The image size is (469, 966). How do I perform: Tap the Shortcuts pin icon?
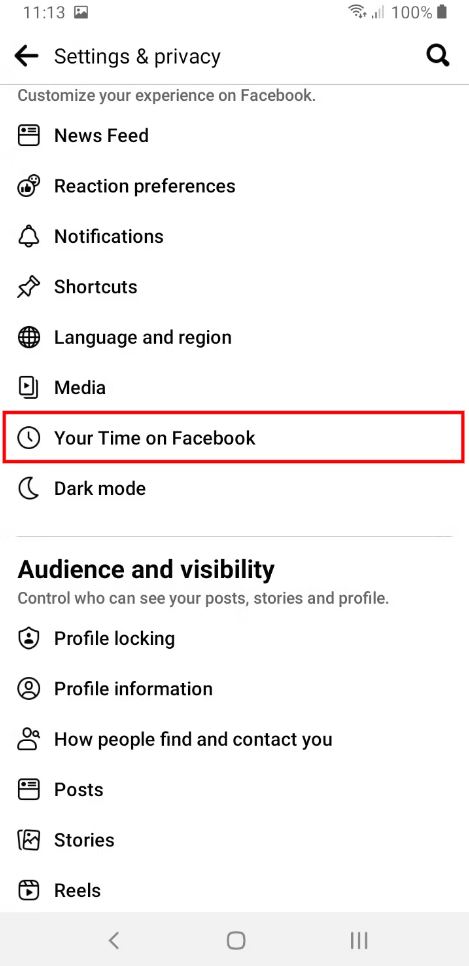click(28, 287)
